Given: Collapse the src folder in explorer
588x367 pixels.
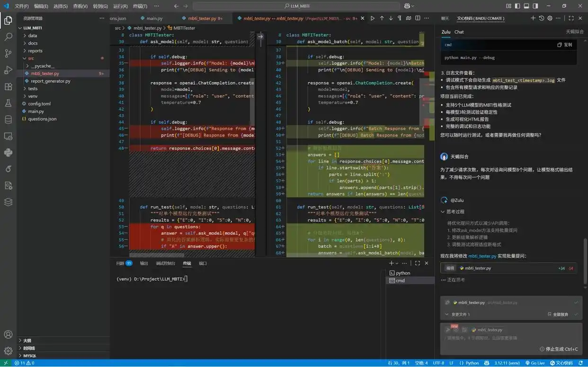Looking at the screenshot, I should pos(31,58).
